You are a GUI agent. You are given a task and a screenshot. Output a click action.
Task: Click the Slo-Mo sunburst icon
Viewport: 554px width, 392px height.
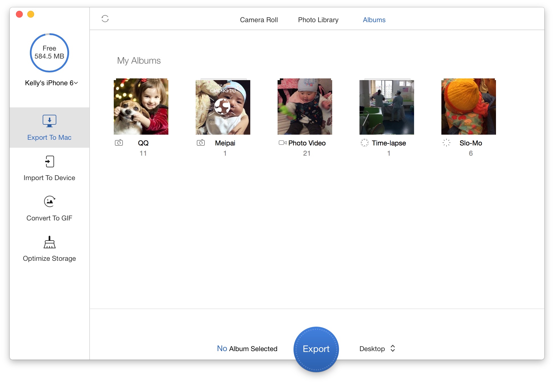pyautogui.click(x=446, y=143)
